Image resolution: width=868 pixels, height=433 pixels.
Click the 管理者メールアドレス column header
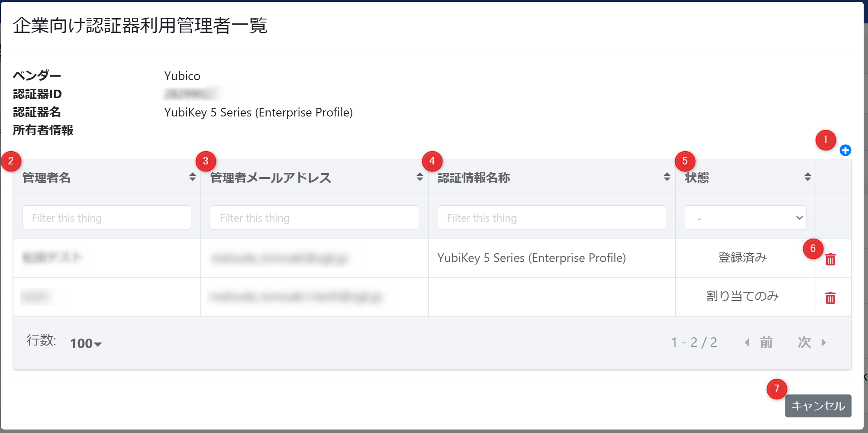[314, 178]
